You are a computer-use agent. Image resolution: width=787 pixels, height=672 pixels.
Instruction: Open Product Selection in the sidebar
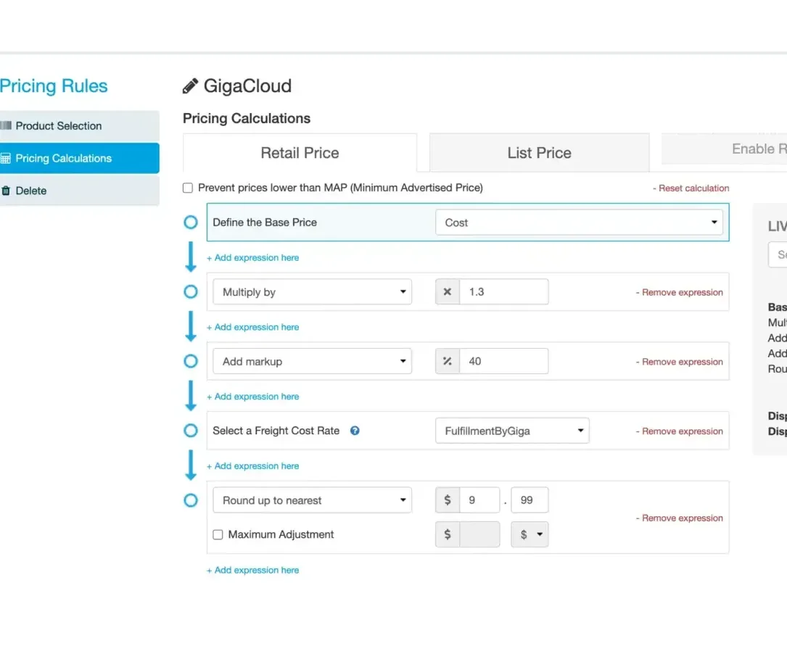79,126
